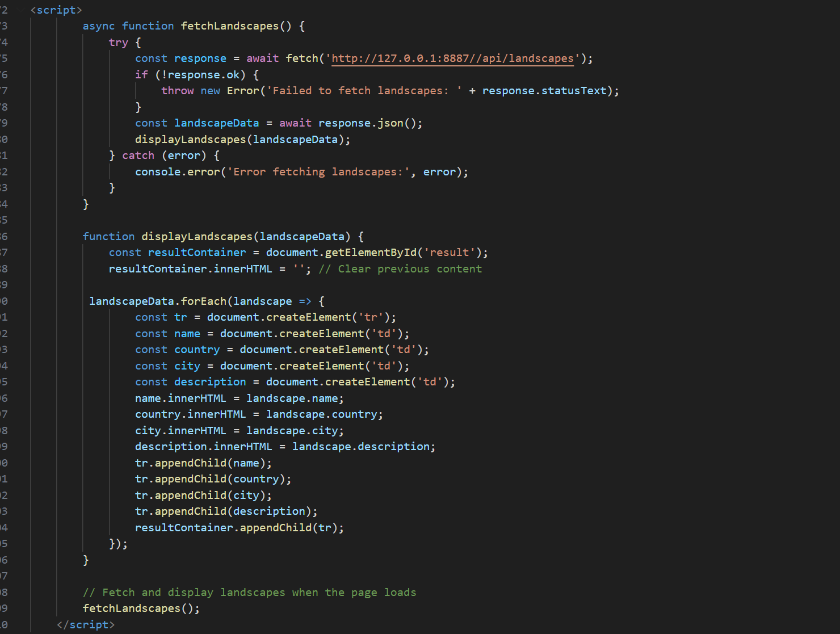
Task: Click the '});' line closing the forEach
Action: pos(119,544)
